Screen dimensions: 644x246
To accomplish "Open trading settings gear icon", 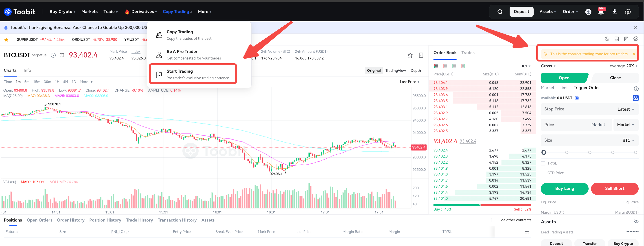I will (635, 39).
